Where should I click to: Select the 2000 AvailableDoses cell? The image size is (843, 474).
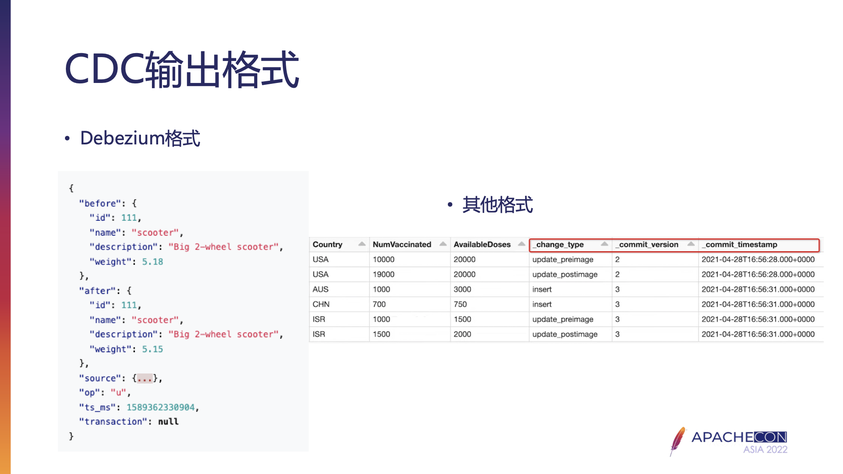pyautogui.click(x=462, y=335)
